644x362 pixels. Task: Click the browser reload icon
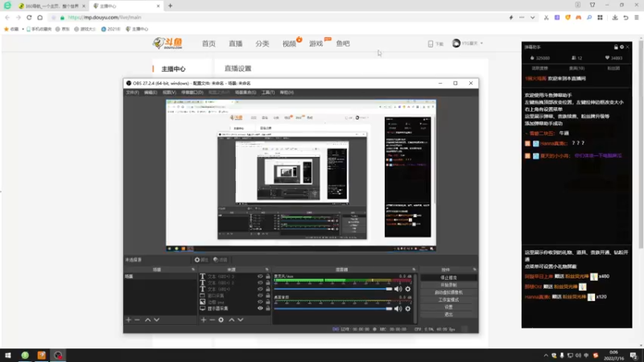[29, 18]
